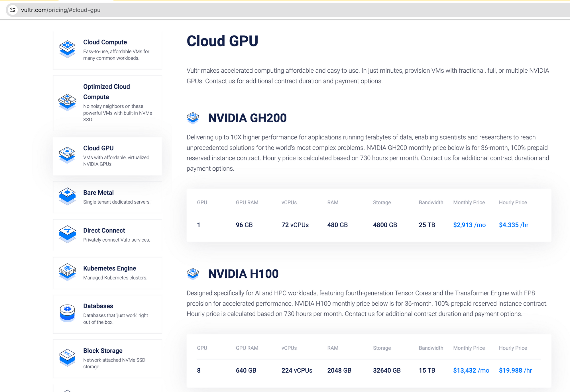Screen dimensions: 570x392
Task: Click the URL address bar field
Action: 199,10
